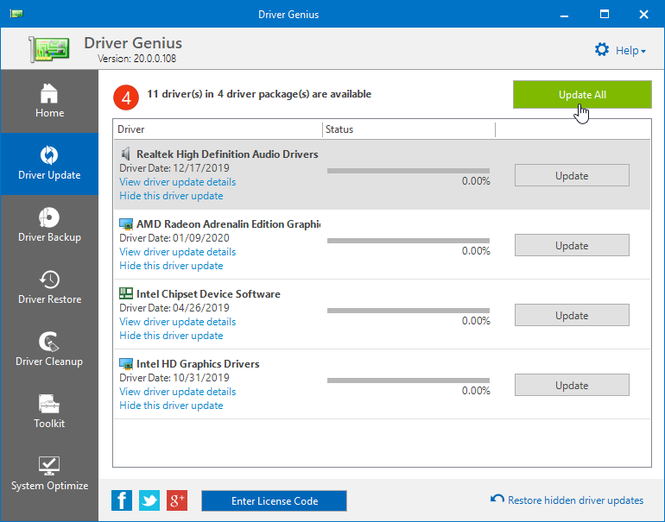This screenshot has height=522, width=665.
Task: Select the Intel HD Graphics Drivers title
Action: (x=198, y=364)
